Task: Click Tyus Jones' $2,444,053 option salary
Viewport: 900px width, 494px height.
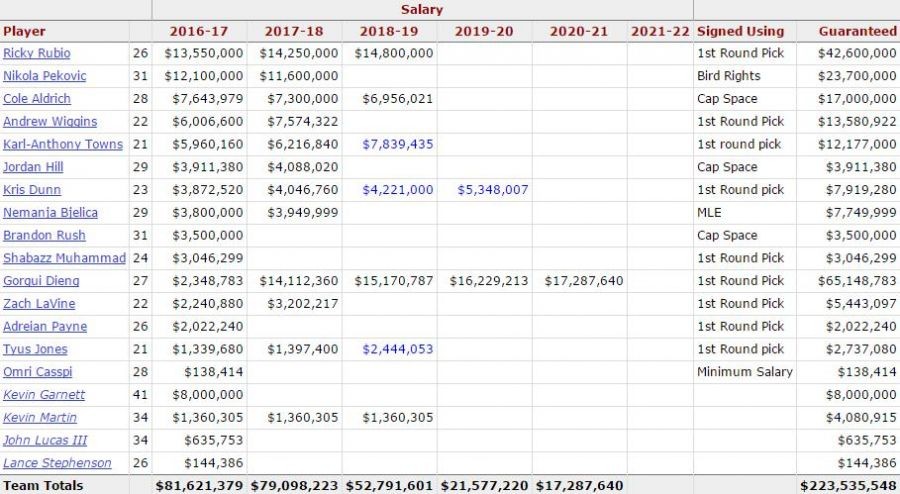Action: click(x=398, y=349)
